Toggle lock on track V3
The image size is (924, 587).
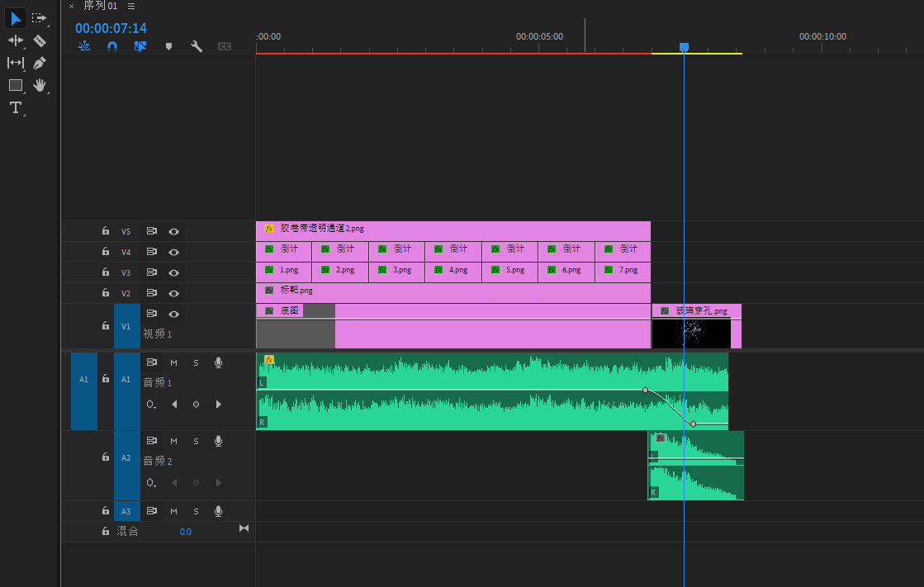(x=105, y=272)
